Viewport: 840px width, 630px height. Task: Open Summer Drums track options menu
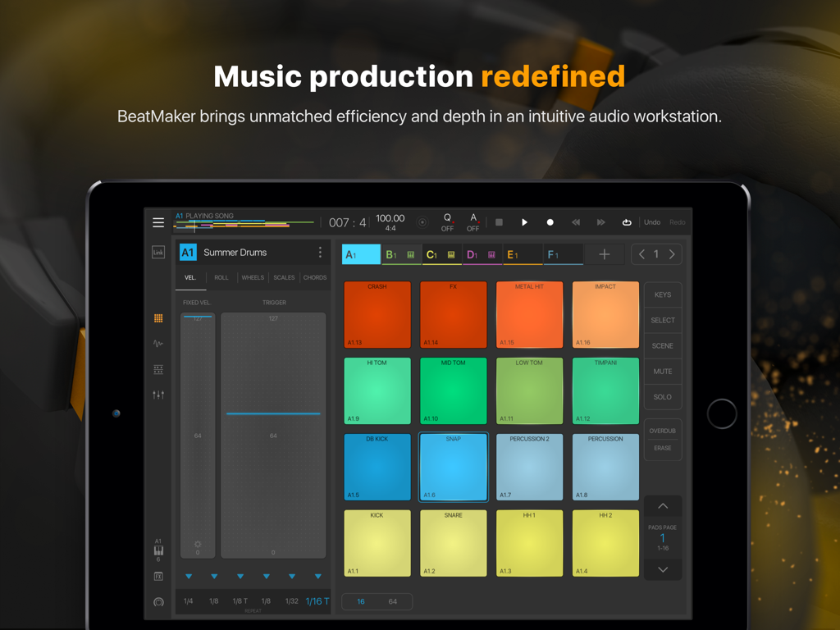point(320,252)
